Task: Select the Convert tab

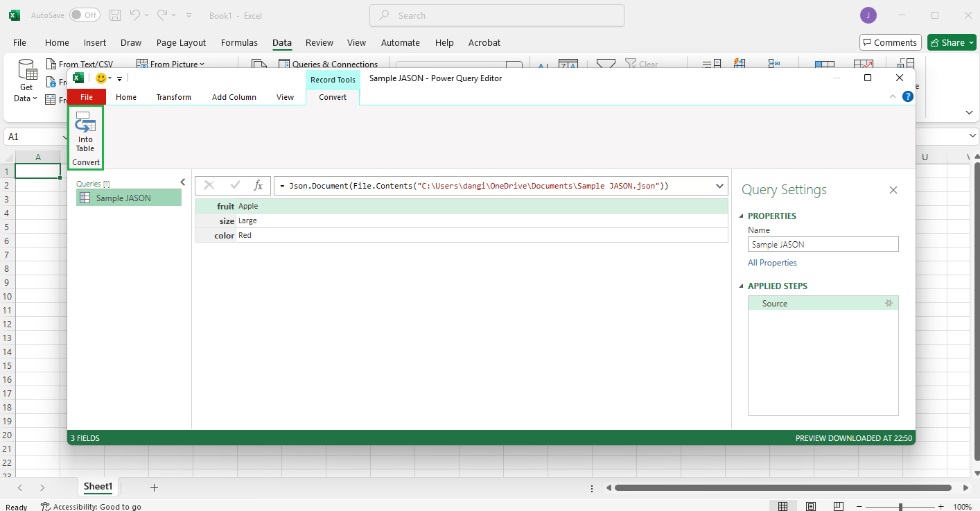Action: [333, 97]
